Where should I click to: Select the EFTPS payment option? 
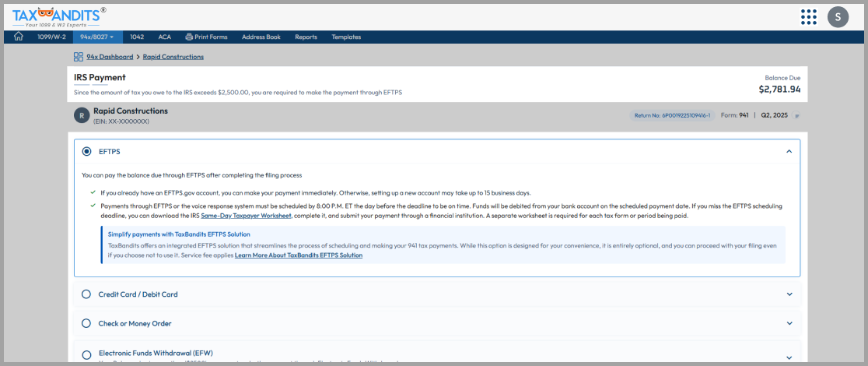(x=86, y=151)
